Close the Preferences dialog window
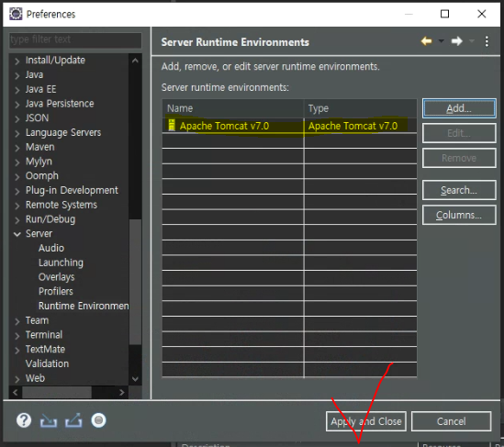The width and height of the screenshot is (504, 447). (x=481, y=14)
